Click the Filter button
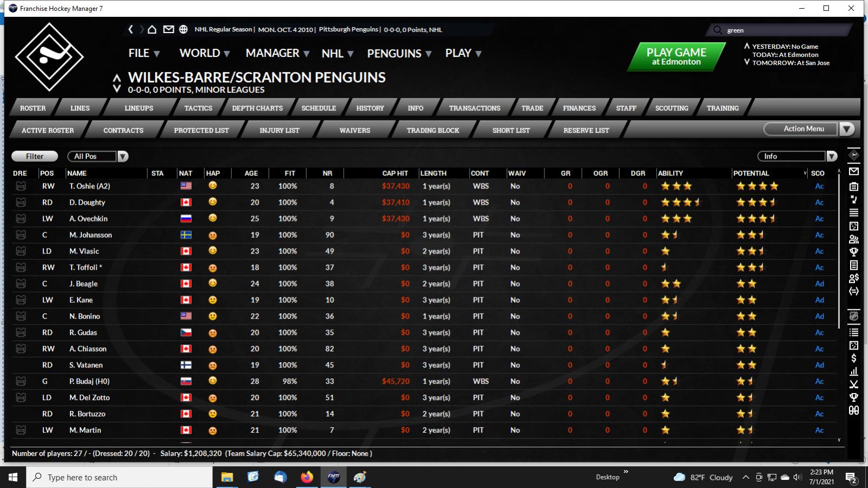868x488 pixels. [x=35, y=156]
